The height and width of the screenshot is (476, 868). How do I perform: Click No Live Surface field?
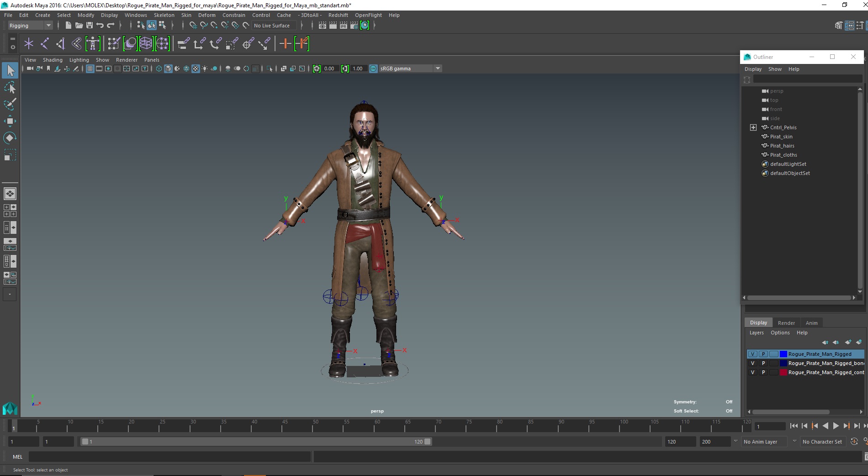click(274, 26)
